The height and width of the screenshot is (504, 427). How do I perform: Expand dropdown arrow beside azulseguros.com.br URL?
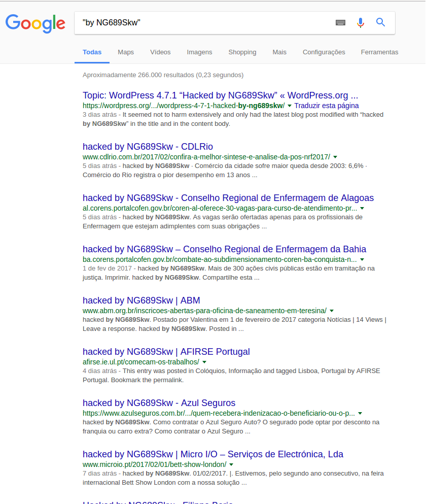[360, 413]
